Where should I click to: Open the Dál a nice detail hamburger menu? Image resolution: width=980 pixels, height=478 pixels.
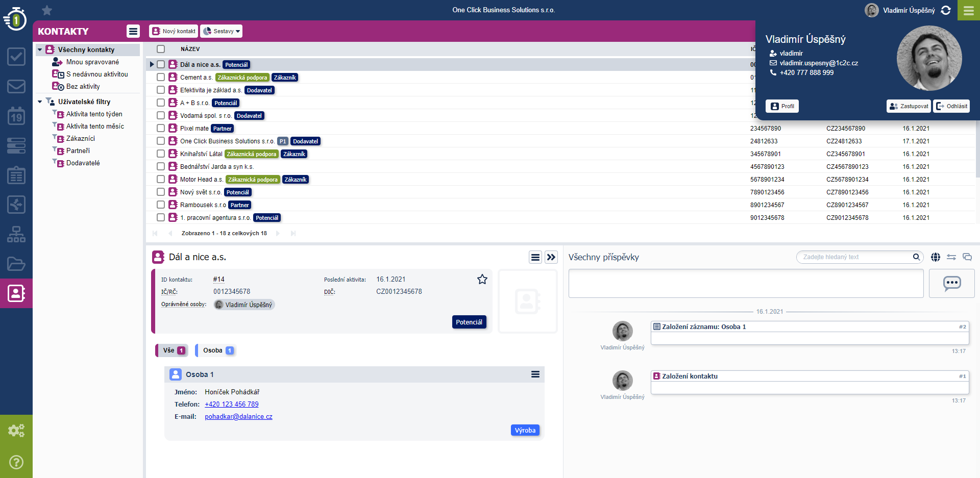point(535,257)
